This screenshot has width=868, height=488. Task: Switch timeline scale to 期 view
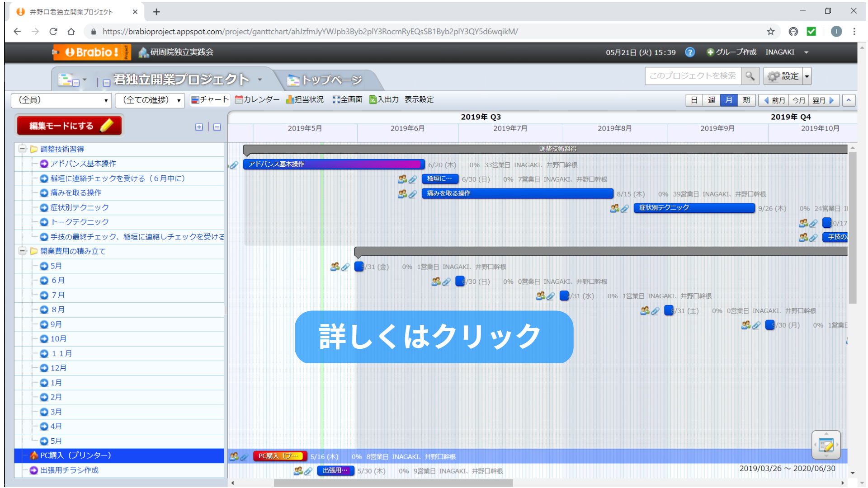746,100
